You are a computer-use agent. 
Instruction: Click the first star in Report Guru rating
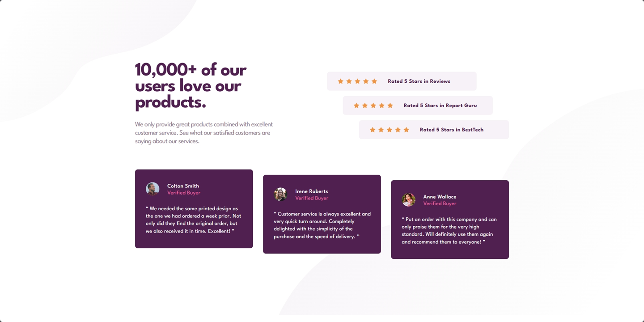pyautogui.click(x=356, y=106)
